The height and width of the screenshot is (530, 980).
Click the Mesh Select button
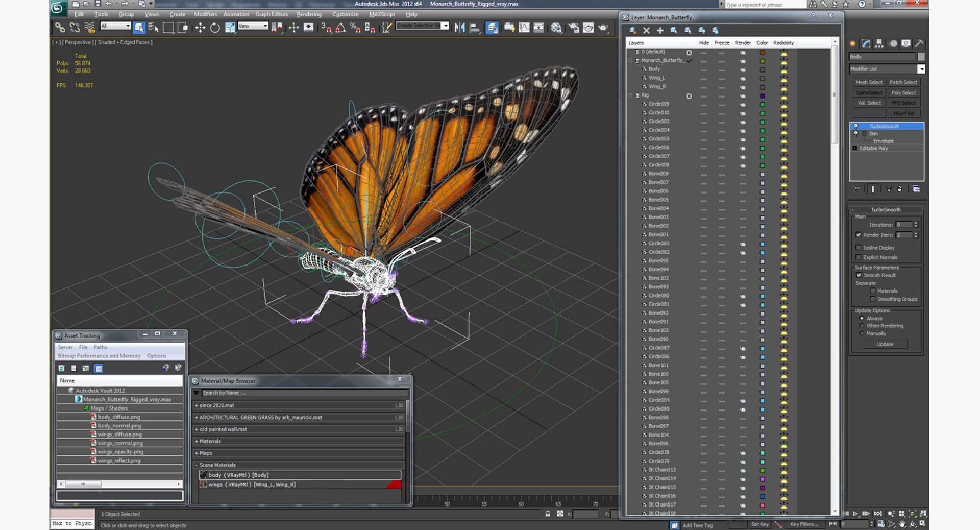(x=869, y=82)
